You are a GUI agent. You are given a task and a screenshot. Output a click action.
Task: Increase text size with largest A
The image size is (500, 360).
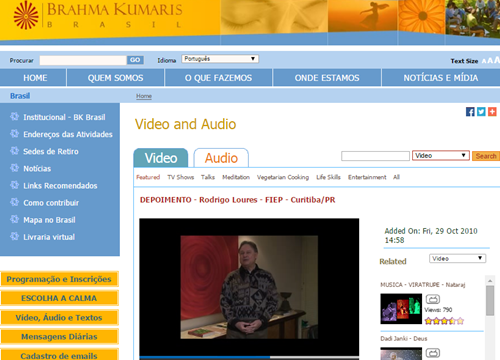click(x=497, y=60)
